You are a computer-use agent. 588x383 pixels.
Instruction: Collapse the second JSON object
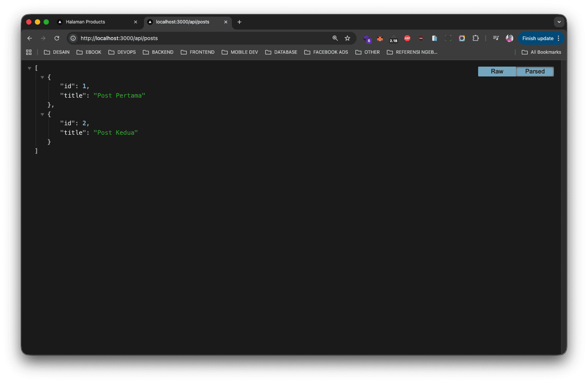point(42,114)
